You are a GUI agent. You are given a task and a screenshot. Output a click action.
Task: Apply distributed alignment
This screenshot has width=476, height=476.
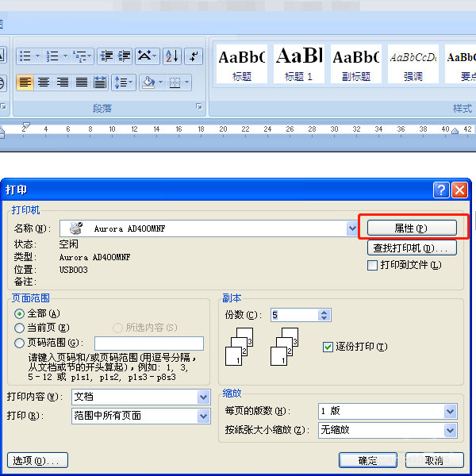tap(100, 83)
